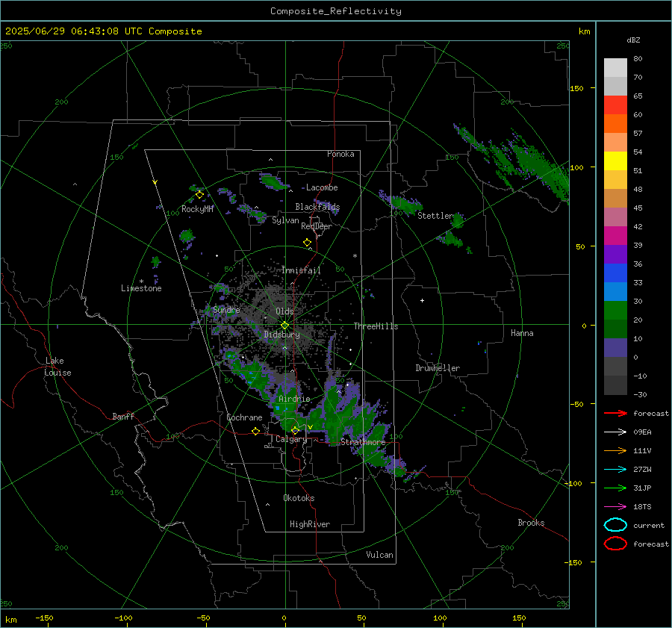Image resolution: width=672 pixels, height=628 pixels.
Task: Click the HighRiver label
Action: [x=310, y=524]
